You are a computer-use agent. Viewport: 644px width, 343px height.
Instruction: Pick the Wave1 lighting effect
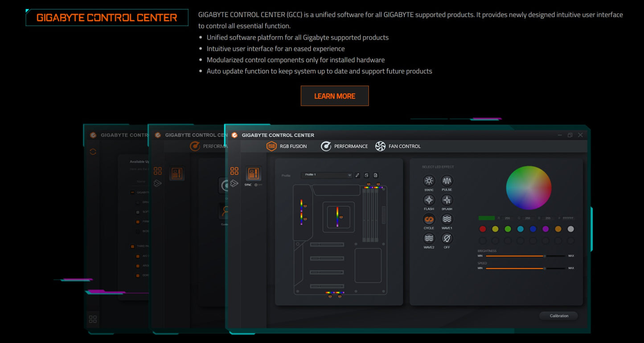coord(447,219)
